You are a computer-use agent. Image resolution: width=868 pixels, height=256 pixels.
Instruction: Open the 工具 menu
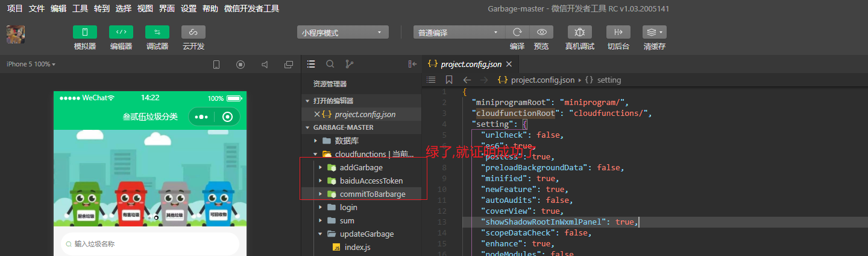(80, 8)
